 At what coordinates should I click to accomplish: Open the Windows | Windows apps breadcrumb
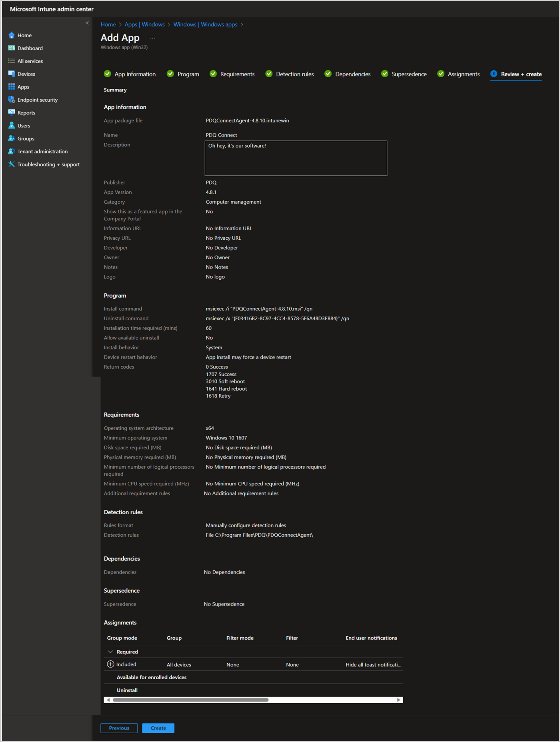[205, 24]
